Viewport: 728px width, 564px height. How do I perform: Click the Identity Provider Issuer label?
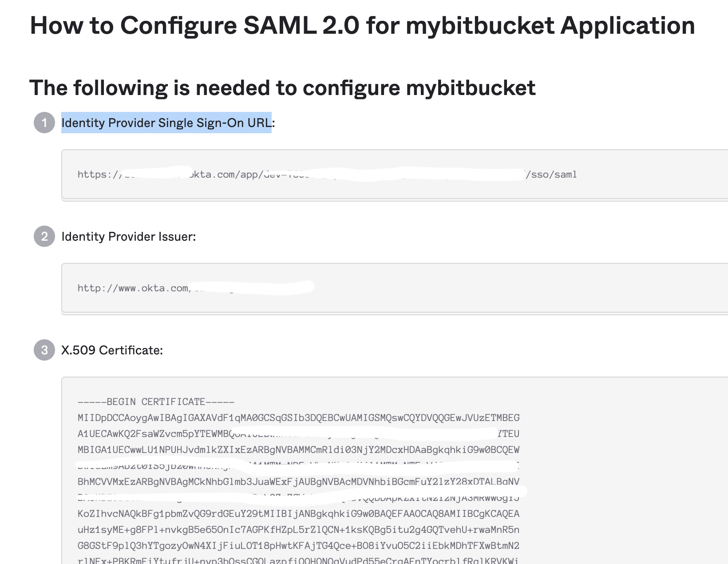129,236
